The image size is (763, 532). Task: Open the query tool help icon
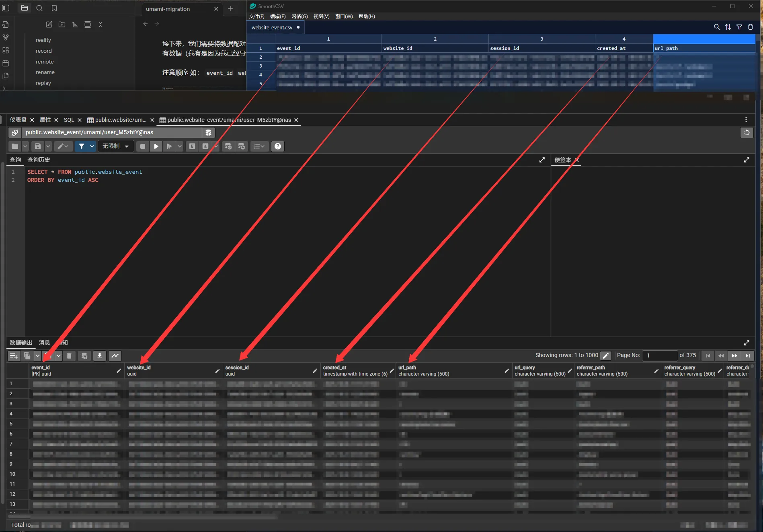coord(277,146)
